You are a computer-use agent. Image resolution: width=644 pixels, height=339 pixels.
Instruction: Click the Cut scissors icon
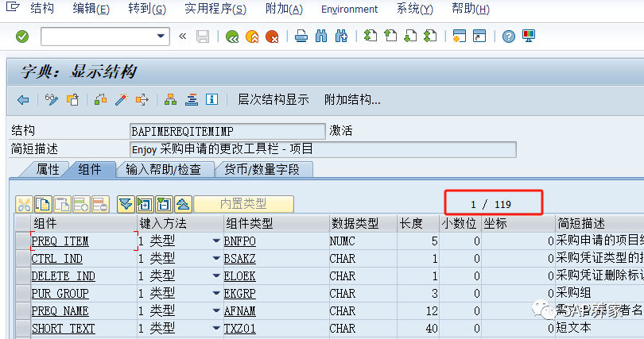coord(24,204)
